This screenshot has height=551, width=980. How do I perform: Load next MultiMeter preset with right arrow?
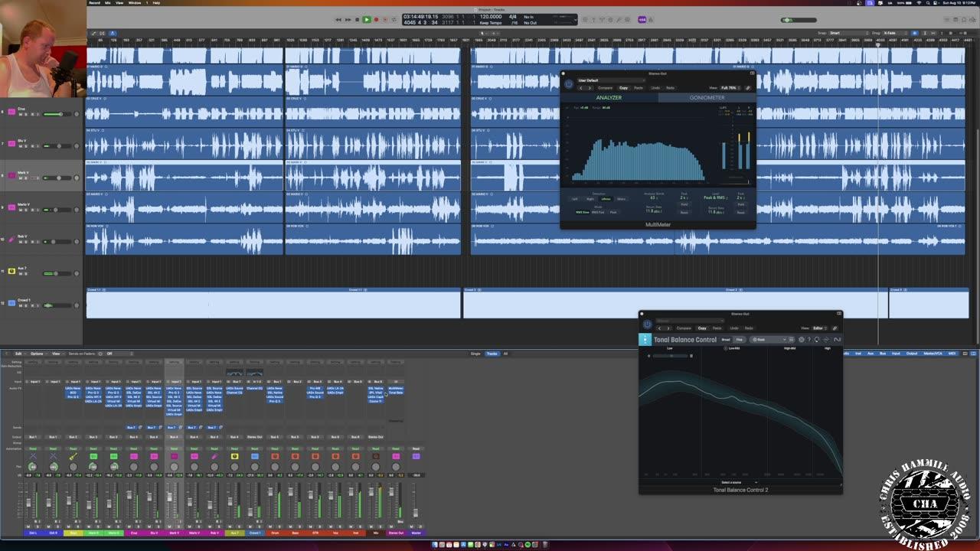pos(590,88)
